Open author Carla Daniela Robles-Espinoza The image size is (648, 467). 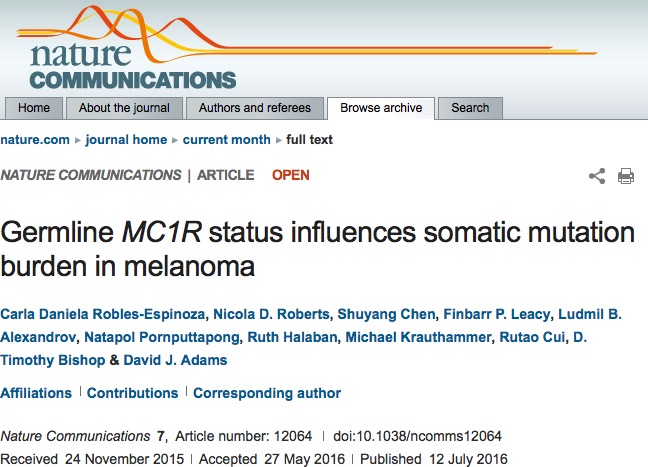click(x=103, y=314)
